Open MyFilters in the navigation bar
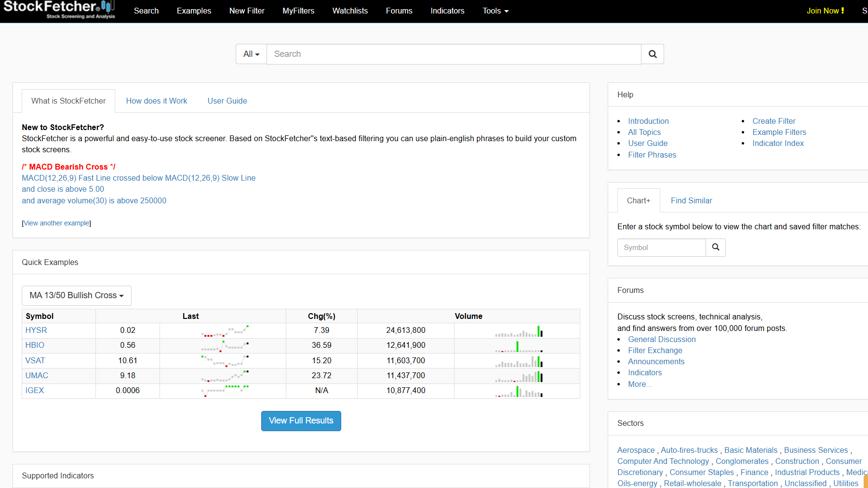Image resolution: width=868 pixels, height=488 pixels. click(x=298, y=11)
